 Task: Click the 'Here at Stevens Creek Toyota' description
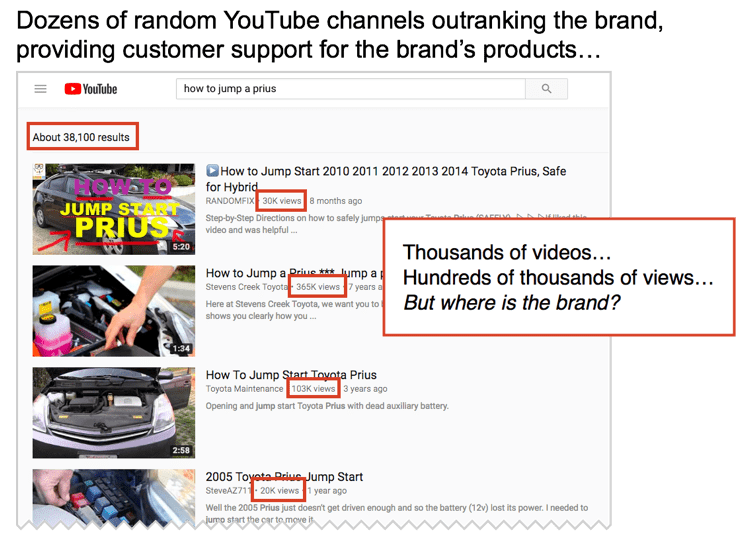[293, 310]
